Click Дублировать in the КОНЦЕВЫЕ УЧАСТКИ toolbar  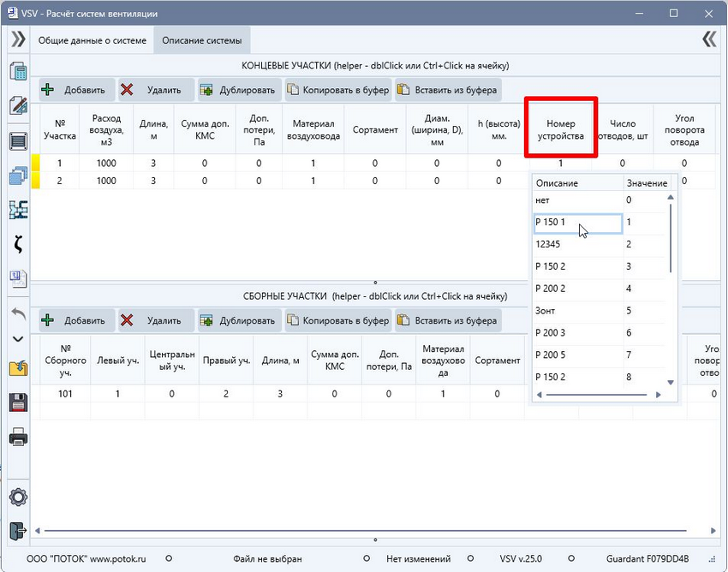point(240,90)
